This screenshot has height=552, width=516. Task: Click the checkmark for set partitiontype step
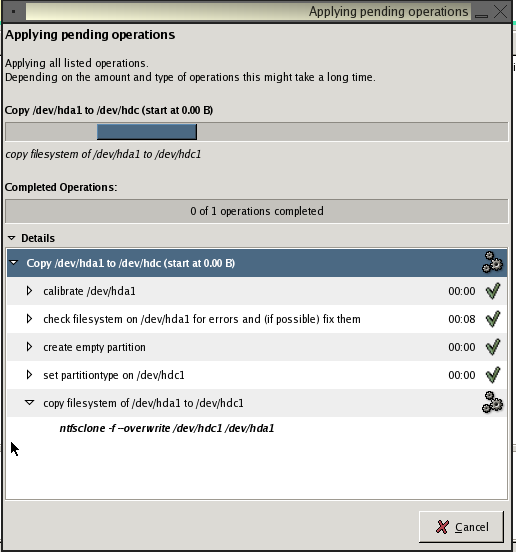click(493, 375)
